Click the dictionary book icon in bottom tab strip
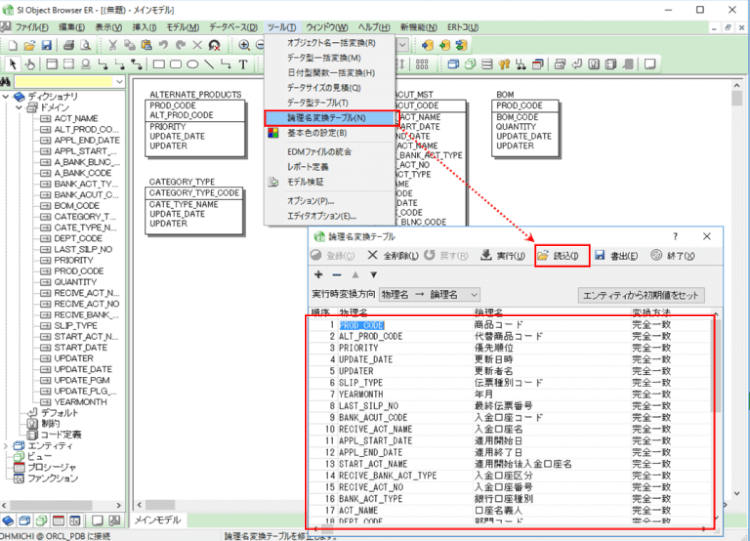 click(9, 521)
